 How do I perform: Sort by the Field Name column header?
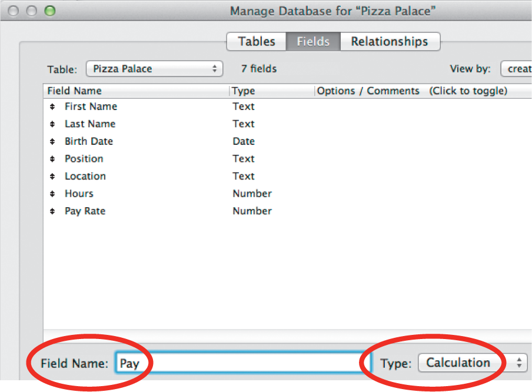137,91
